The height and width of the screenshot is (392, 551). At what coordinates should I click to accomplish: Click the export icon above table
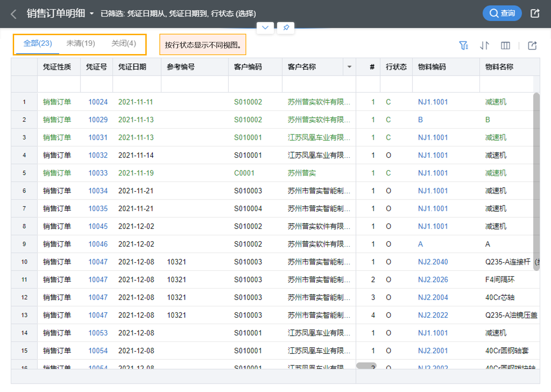[x=532, y=45]
